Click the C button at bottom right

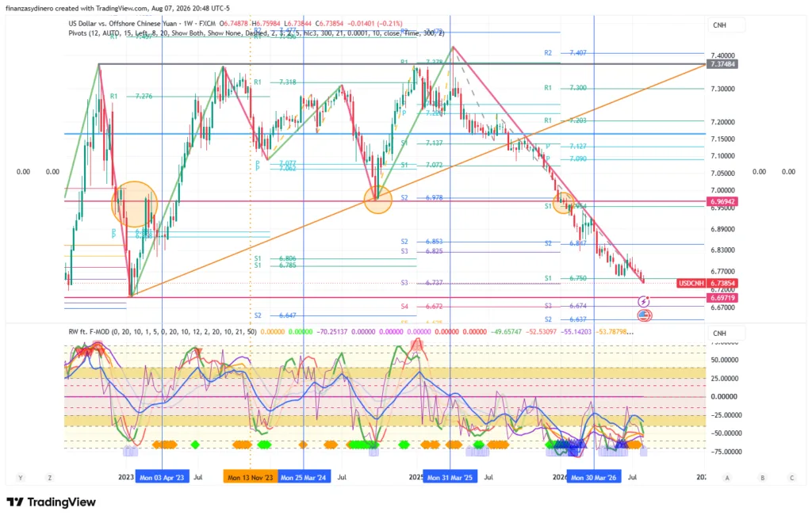tap(792, 478)
